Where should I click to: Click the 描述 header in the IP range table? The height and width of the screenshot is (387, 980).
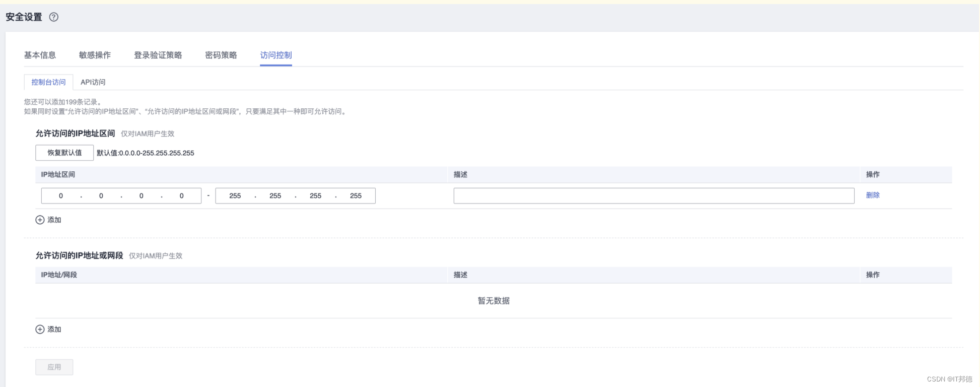click(460, 174)
